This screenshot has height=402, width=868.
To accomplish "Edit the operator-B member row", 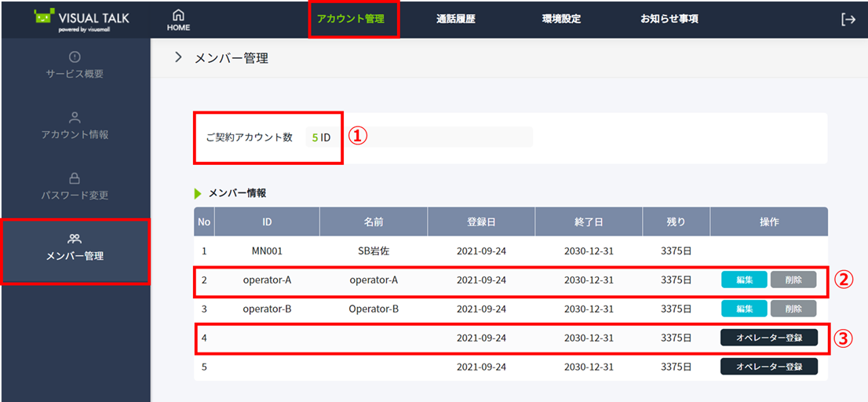I will (x=744, y=309).
